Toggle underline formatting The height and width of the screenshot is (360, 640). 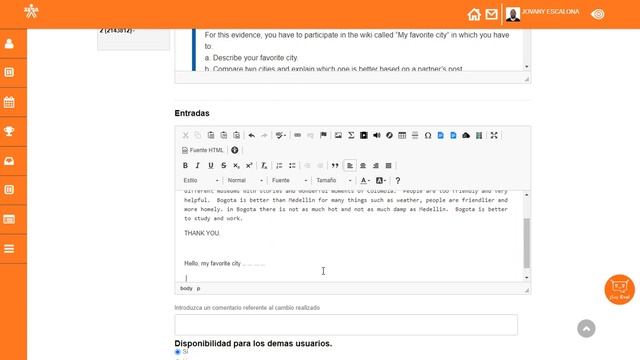[211, 165]
